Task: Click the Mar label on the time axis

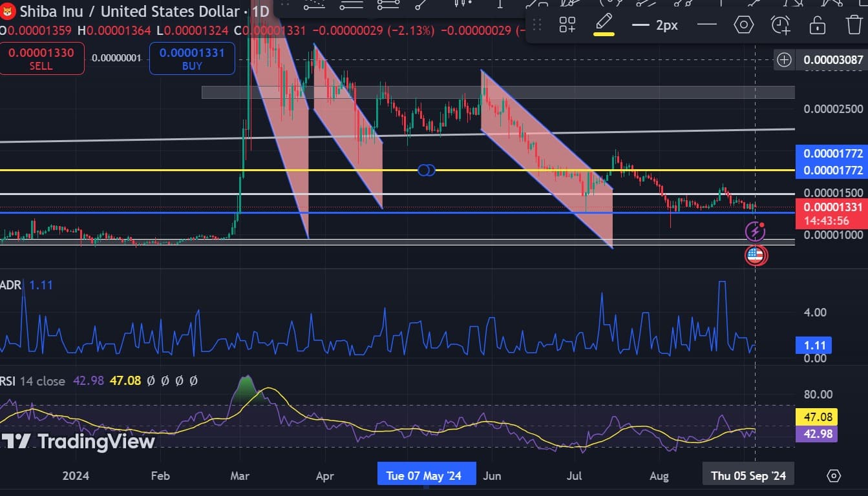Action: tap(240, 476)
